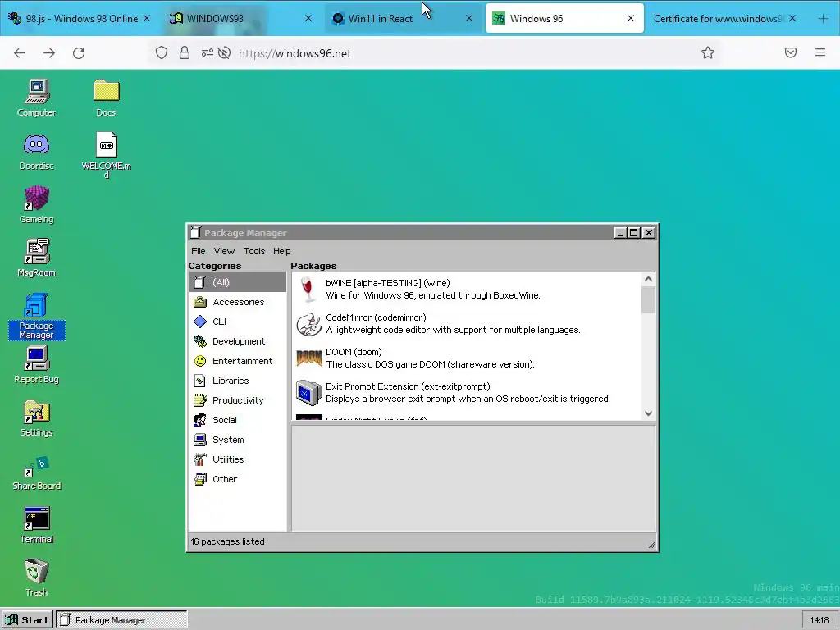The image size is (840, 630).
Task: Select the bWINE wine glass package icon
Action: [x=307, y=289]
